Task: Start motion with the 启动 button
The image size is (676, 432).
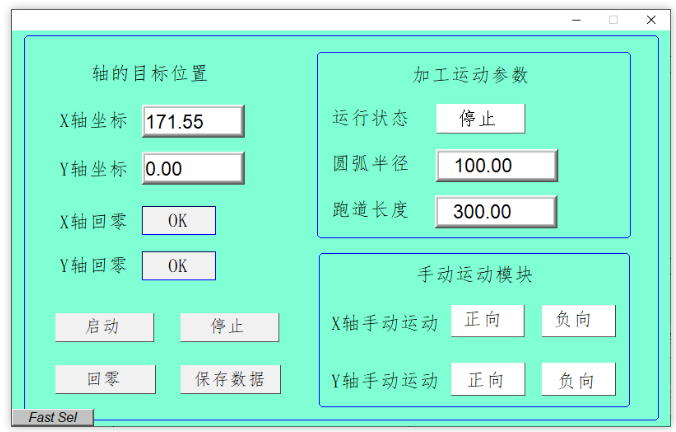Action: coord(104,327)
